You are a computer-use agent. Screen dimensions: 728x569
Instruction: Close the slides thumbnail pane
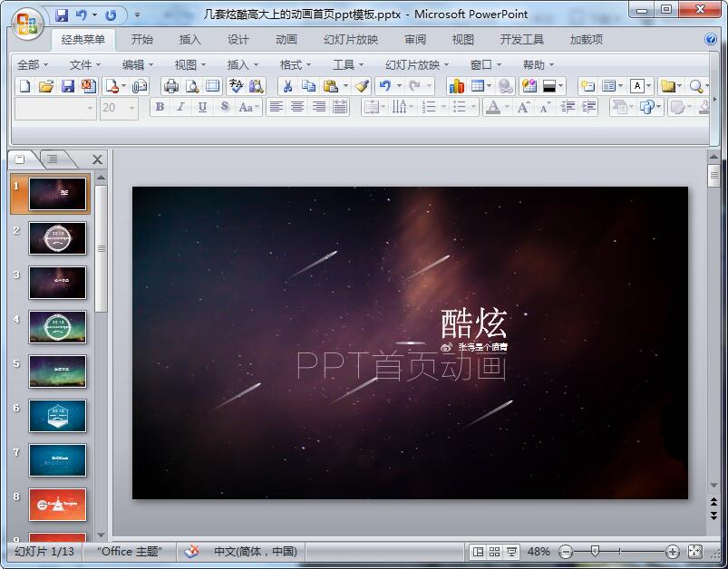pos(98,159)
